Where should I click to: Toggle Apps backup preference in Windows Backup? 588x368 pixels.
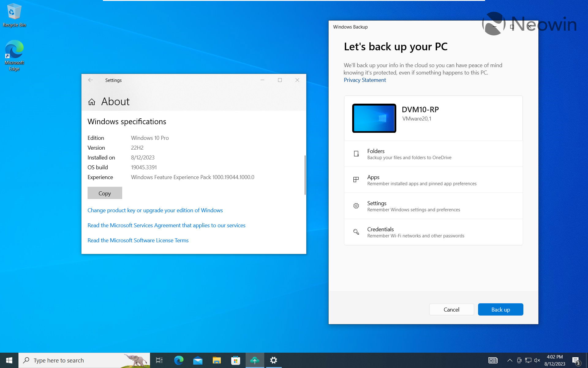click(x=433, y=180)
